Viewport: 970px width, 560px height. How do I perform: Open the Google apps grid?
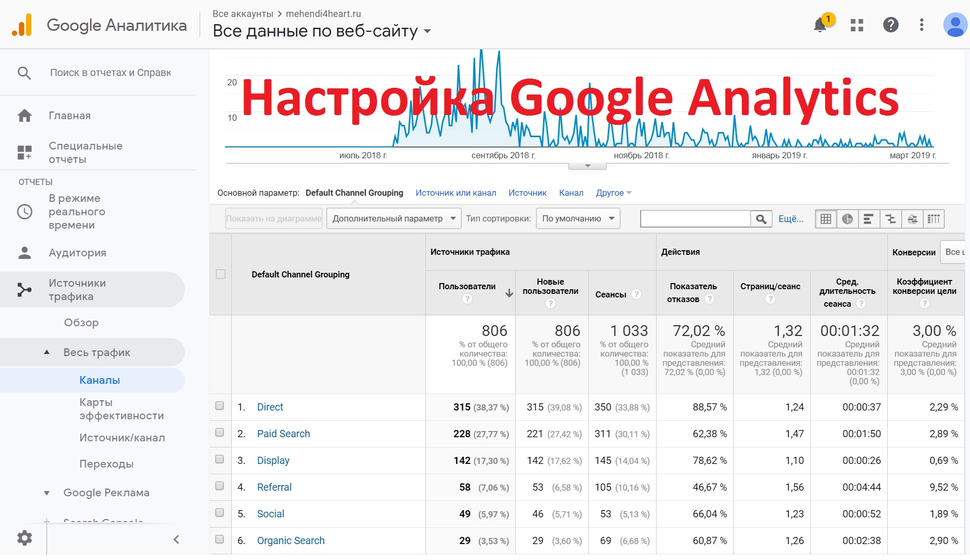coord(856,25)
